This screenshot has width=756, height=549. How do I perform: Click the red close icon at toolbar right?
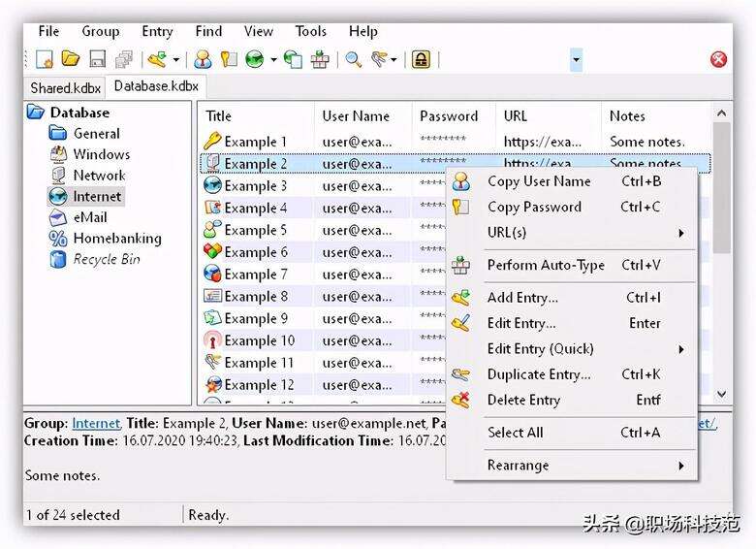718,59
